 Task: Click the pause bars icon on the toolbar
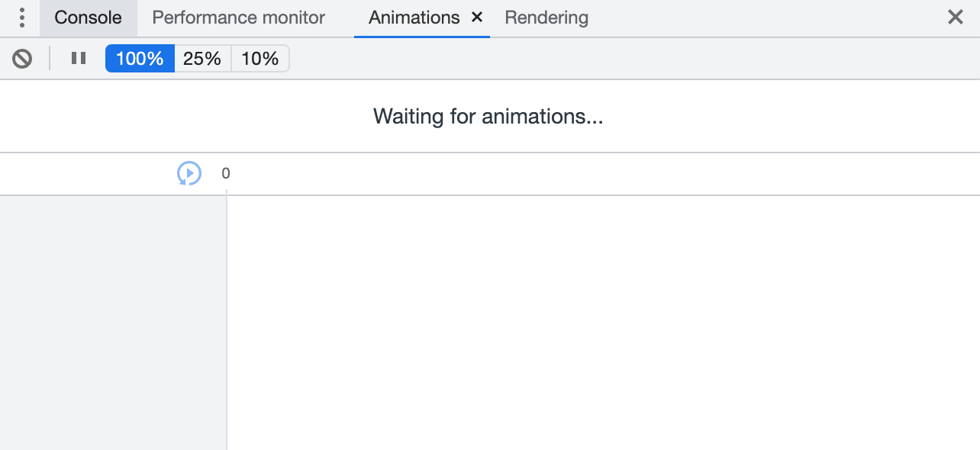point(78,58)
